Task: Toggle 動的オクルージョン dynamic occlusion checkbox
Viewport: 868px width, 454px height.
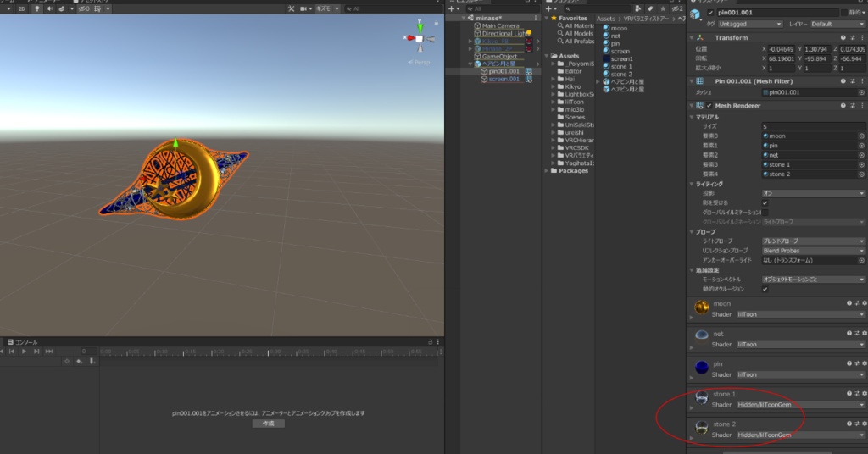Action: (x=765, y=289)
